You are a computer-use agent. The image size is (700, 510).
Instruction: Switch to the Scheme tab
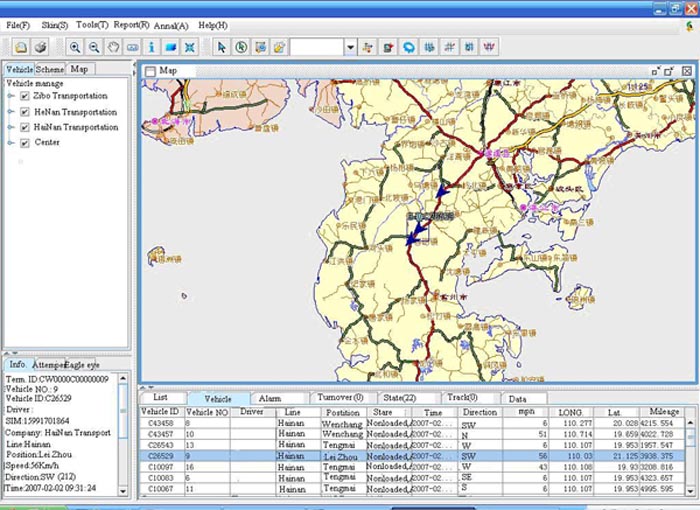[x=50, y=69]
